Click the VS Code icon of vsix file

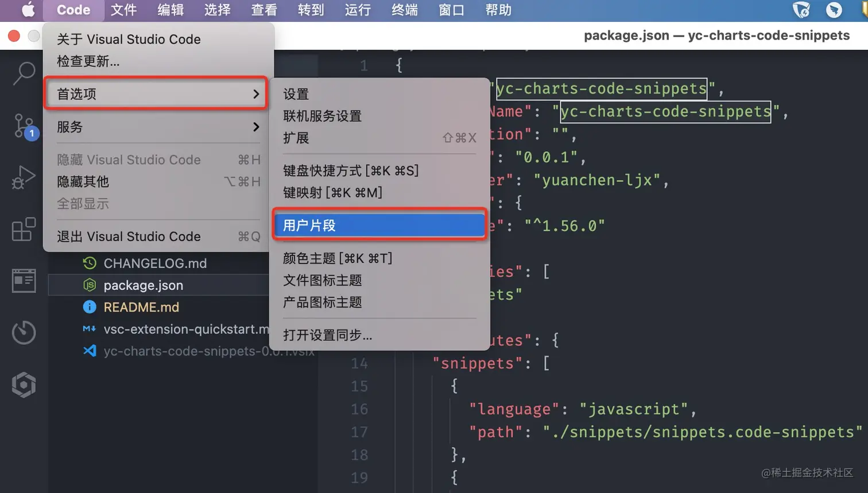(90, 351)
